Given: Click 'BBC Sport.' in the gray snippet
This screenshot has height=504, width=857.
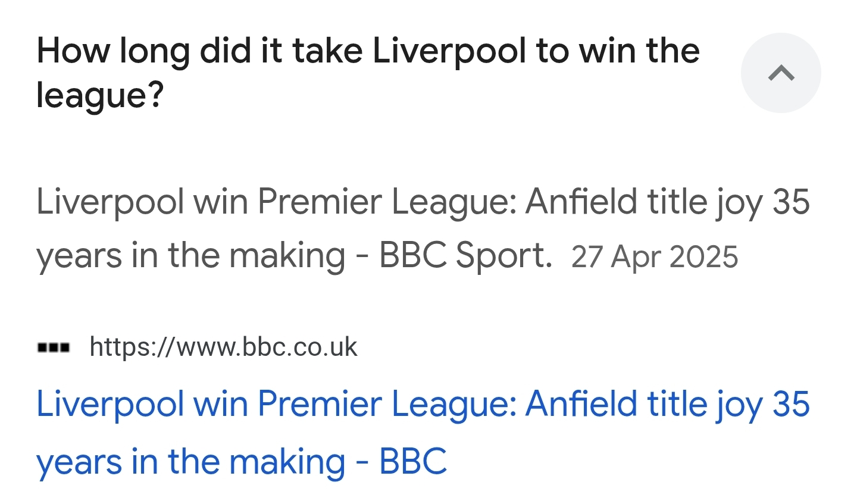Looking at the screenshot, I should 466,256.
